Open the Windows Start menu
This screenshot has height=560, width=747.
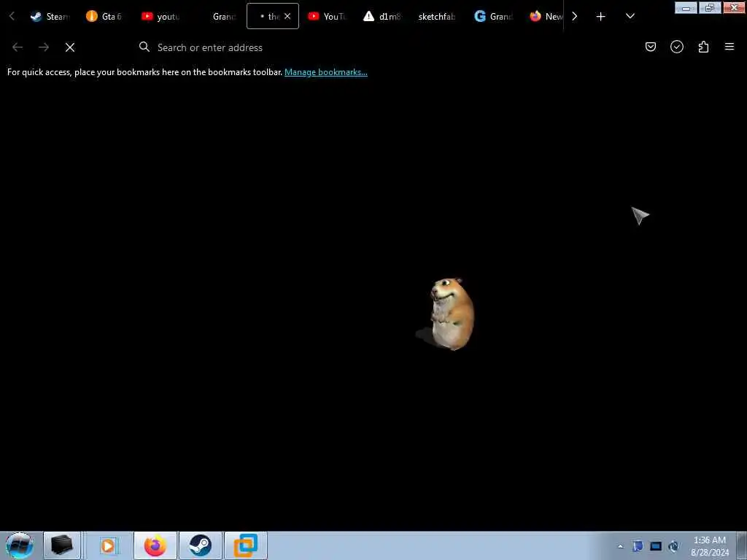point(20,545)
